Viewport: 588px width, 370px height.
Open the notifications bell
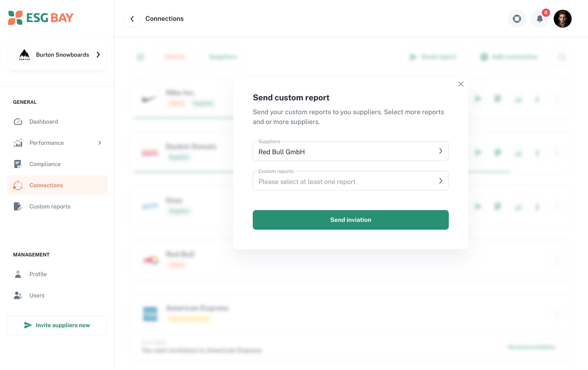coord(540,19)
